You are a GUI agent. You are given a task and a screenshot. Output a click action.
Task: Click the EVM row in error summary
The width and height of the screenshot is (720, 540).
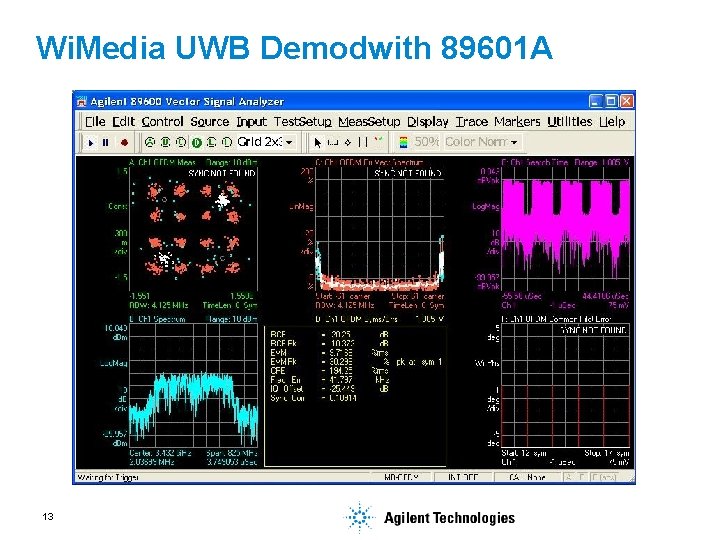pyautogui.click(x=330, y=353)
